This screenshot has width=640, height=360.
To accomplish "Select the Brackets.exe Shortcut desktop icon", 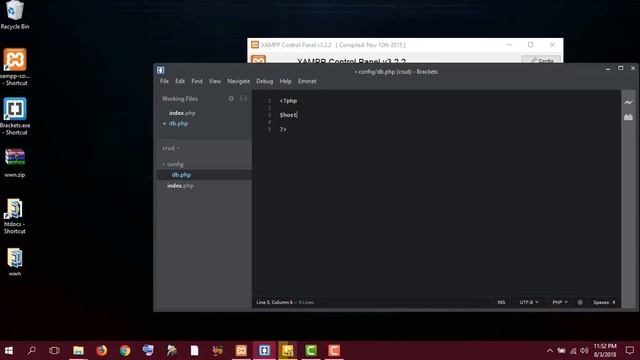I will click(15, 116).
